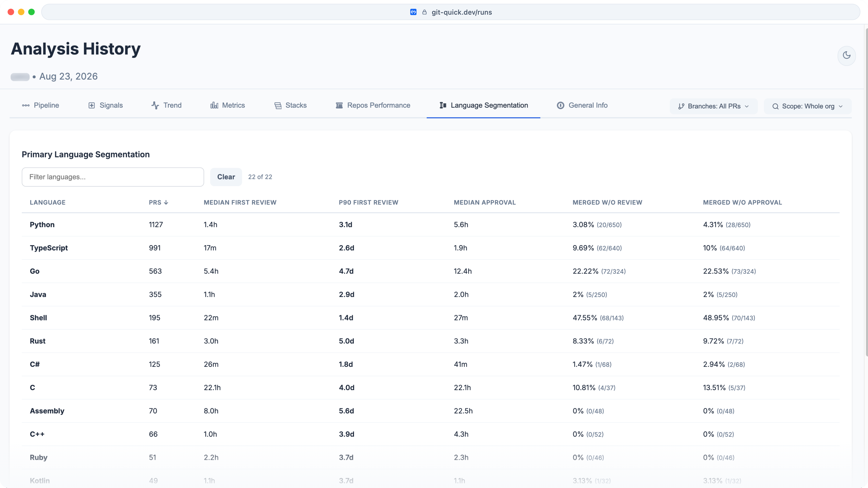Open the Branches: All PRs dropdown chevron

click(747, 107)
